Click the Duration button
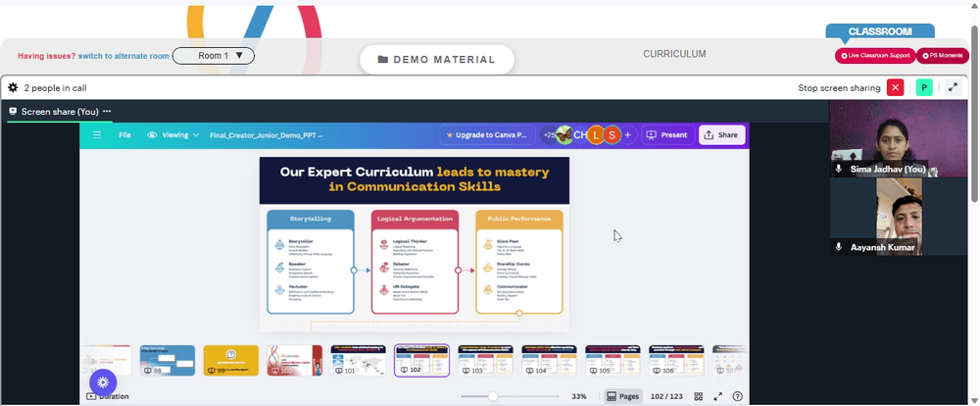This screenshot has width=980, height=406. click(x=108, y=396)
